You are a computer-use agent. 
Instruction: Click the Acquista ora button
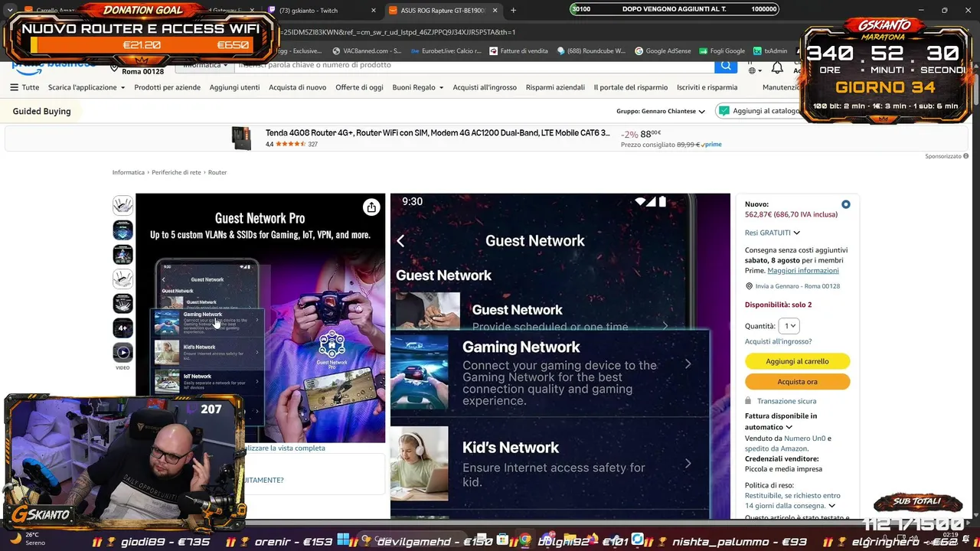tap(797, 382)
